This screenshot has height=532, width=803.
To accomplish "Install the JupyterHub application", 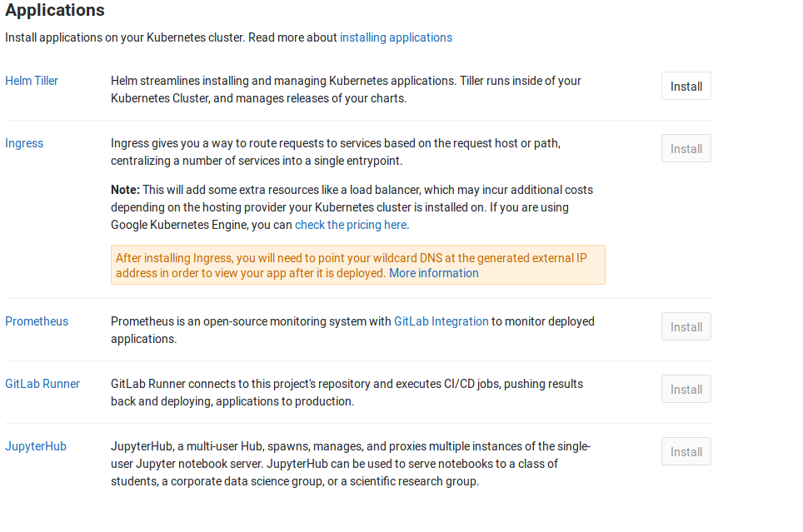I will coord(685,451).
